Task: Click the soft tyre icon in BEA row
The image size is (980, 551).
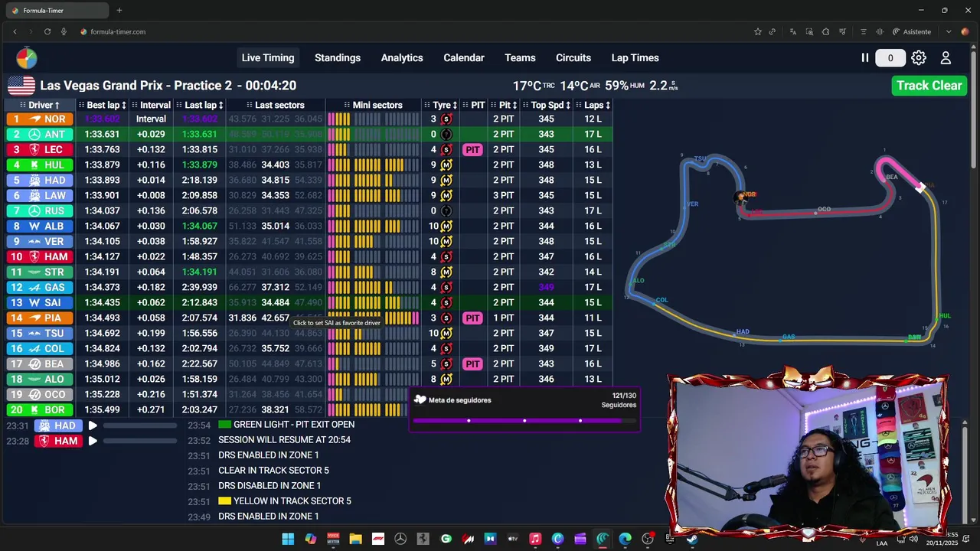Action: [x=446, y=364]
